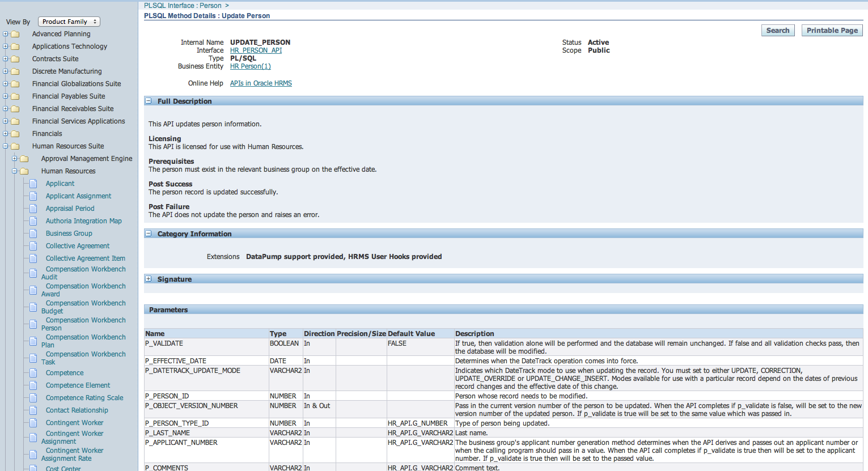The width and height of the screenshot is (868, 471).
Task: Click the document icon beside Contingent Worker
Action: pos(32,422)
